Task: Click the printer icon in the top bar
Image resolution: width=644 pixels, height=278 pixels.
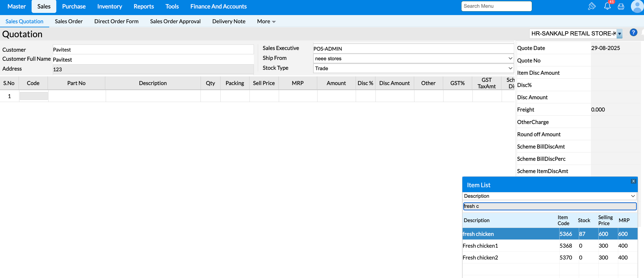Action: tap(621, 6)
